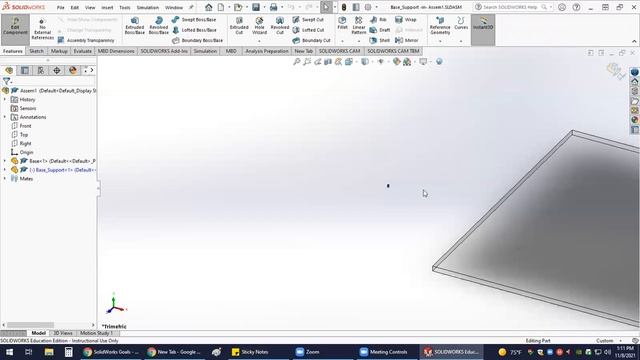640x360 pixels.
Task: Open dropdown arrow under Fillet
Action: [x=342, y=41]
